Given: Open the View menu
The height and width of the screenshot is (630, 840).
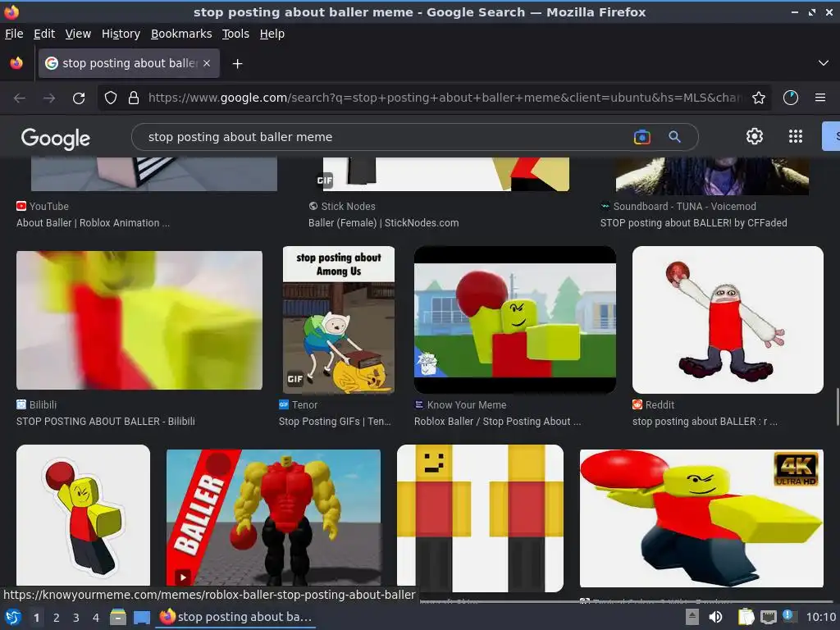Looking at the screenshot, I should pos(78,34).
